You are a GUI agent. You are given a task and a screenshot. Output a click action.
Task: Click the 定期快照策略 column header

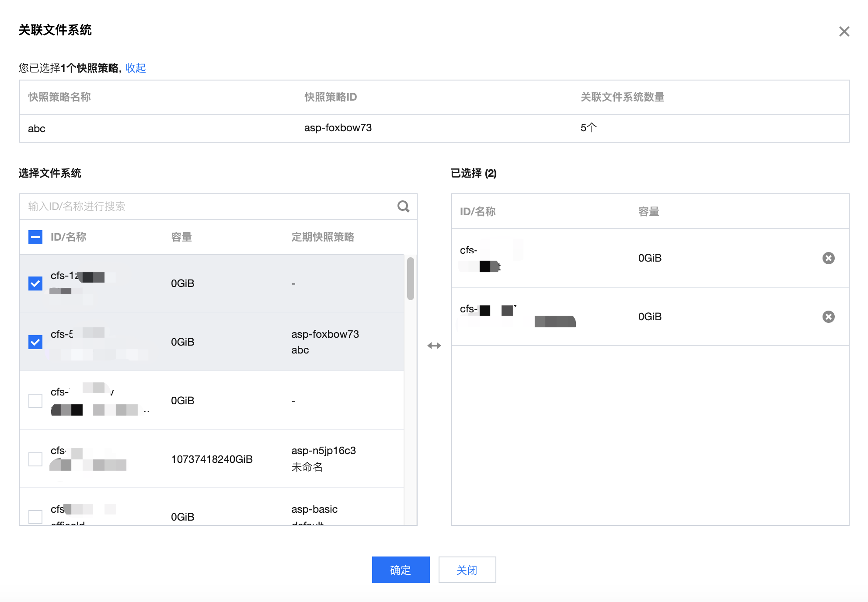(323, 237)
